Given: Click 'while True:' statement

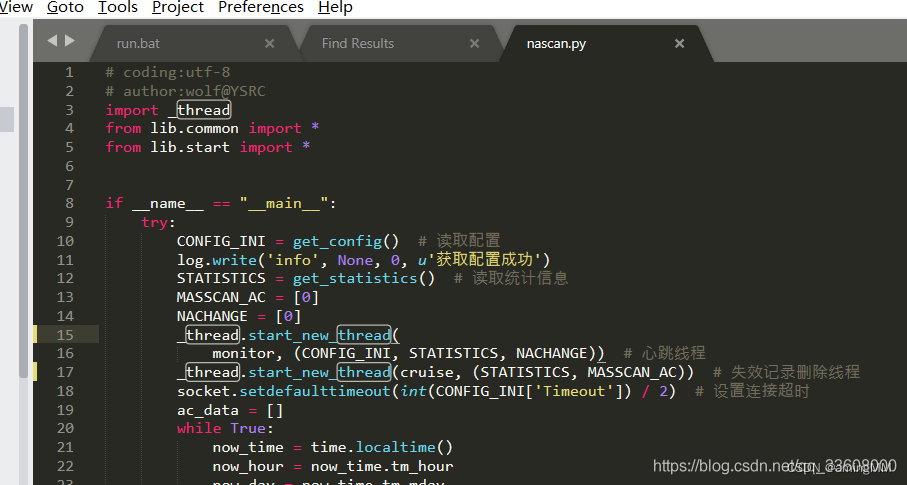Looking at the screenshot, I should 225,428.
